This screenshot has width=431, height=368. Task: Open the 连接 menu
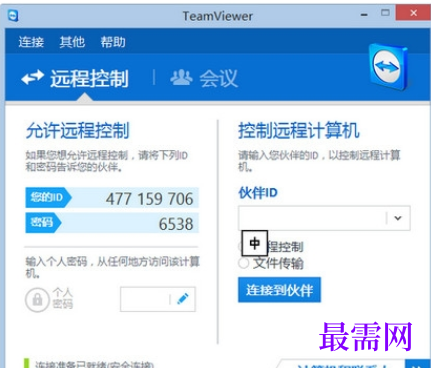31,42
